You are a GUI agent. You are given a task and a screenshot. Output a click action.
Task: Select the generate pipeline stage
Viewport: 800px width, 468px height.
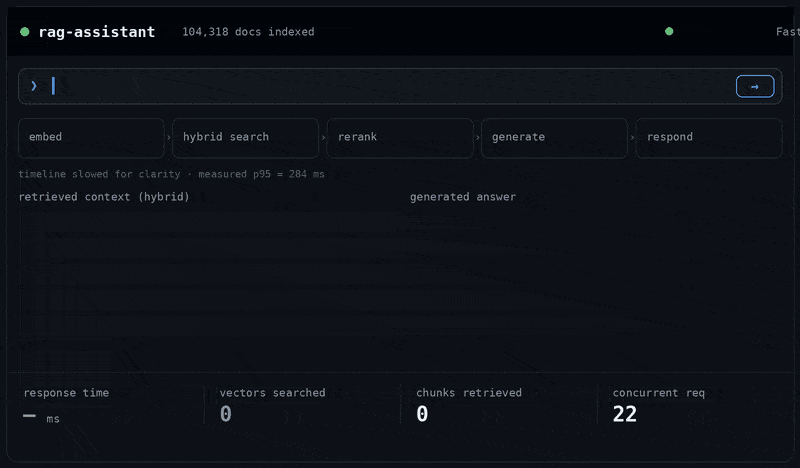tap(554, 138)
